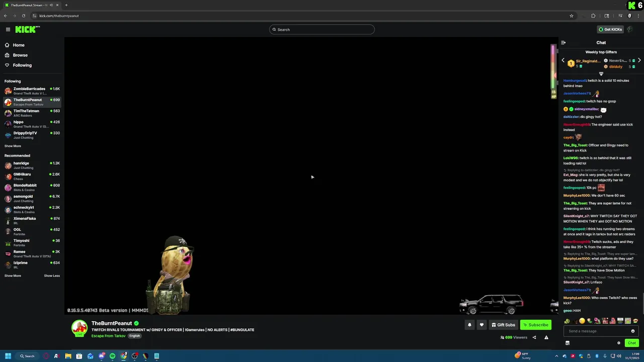This screenshot has height=362, width=644.
Task: Click the Subscribe button
Action: tap(536, 325)
